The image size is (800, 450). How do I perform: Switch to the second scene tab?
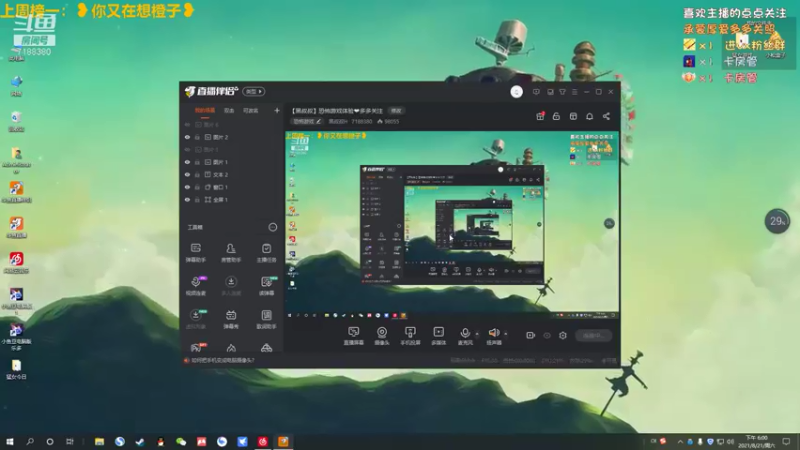pyautogui.click(x=229, y=110)
